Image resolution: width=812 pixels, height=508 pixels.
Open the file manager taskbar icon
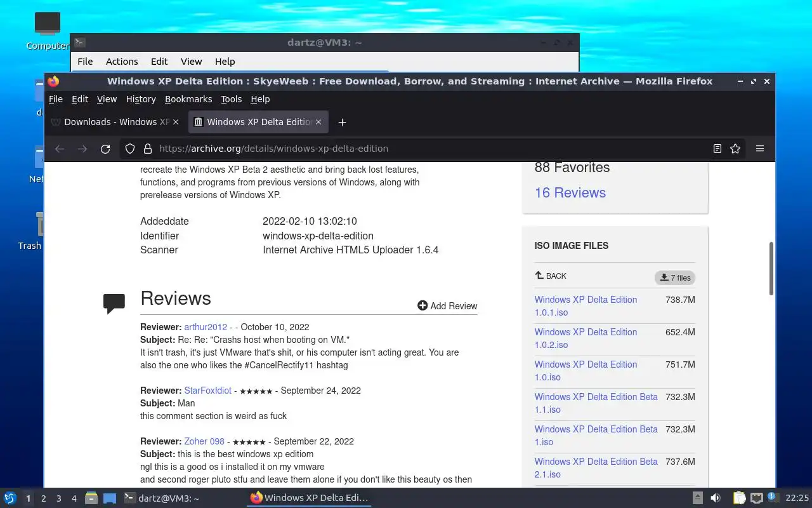tap(91, 498)
